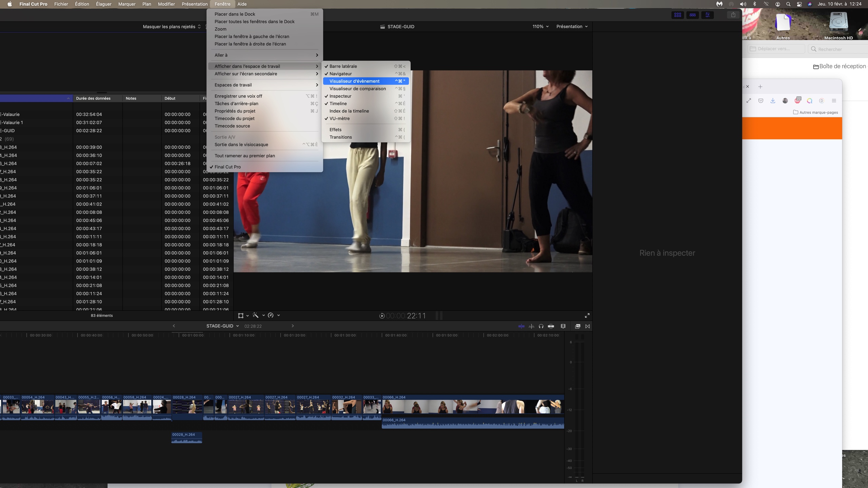This screenshot has width=868, height=488.
Task: Toggle snapping icon in timeline toolbar
Action: [x=551, y=326]
